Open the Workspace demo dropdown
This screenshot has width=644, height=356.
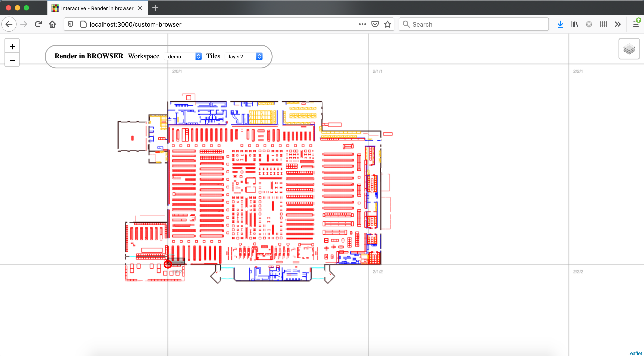183,56
